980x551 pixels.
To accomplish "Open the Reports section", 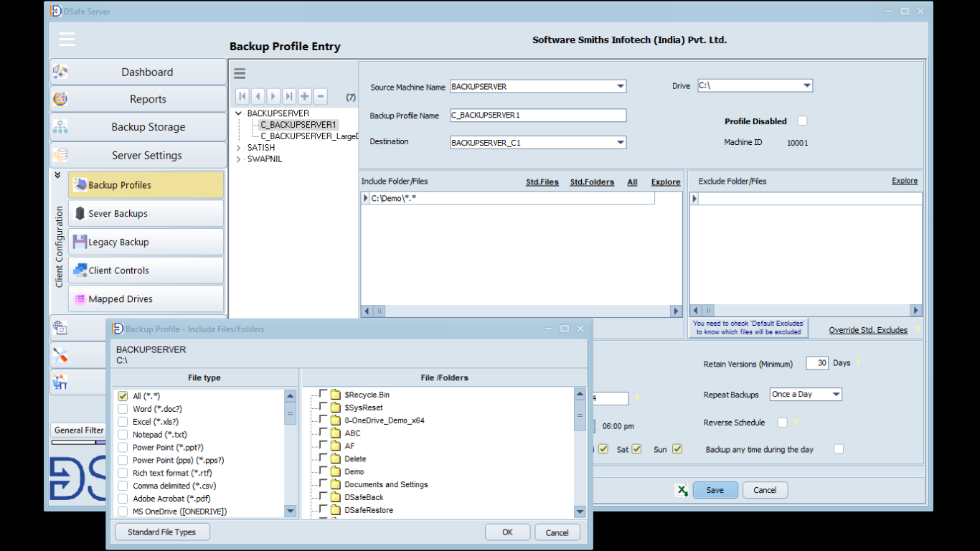I will [138, 99].
